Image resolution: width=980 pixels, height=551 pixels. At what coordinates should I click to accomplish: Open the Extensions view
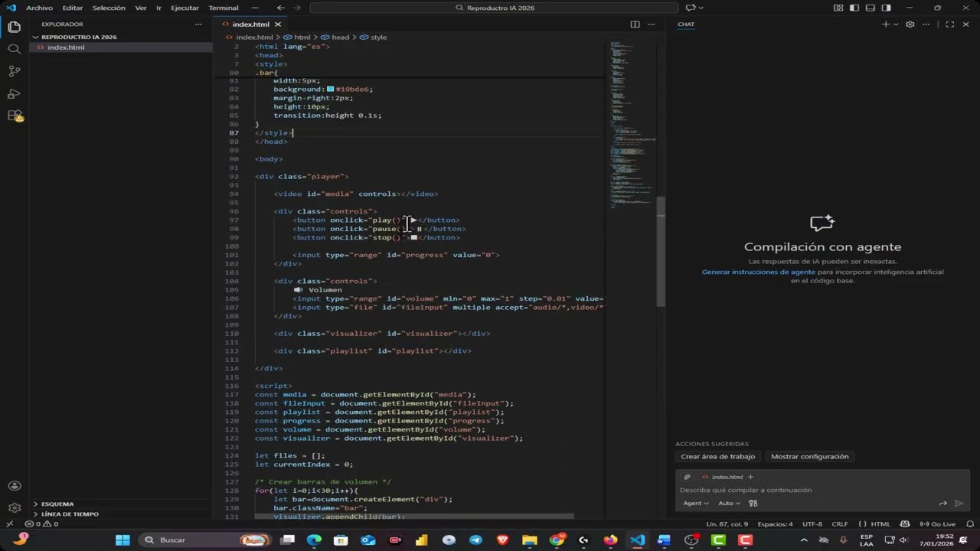(14, 116)
